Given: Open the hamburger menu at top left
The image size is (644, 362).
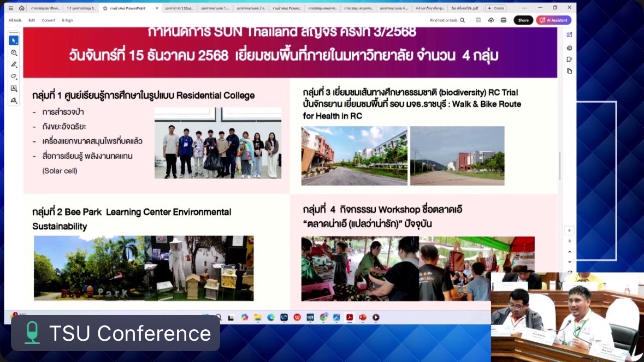Looking at the screenshot, I should tap(11, 8).
